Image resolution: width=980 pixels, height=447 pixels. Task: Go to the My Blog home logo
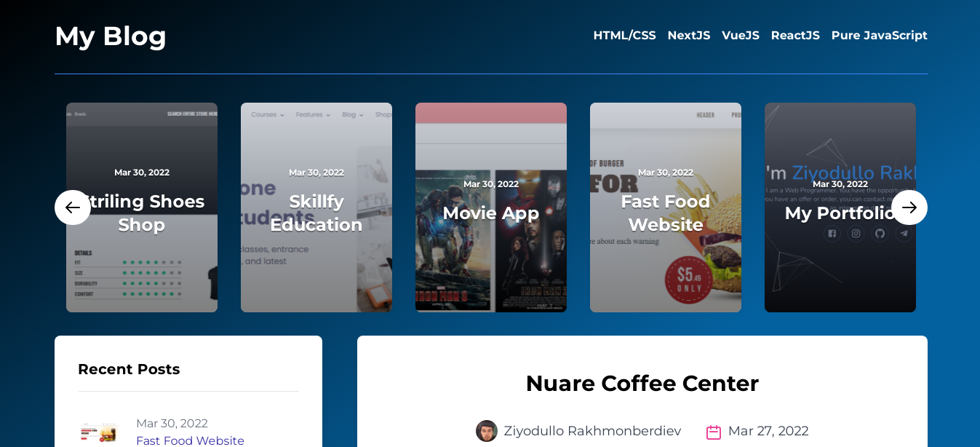point(111,36)
